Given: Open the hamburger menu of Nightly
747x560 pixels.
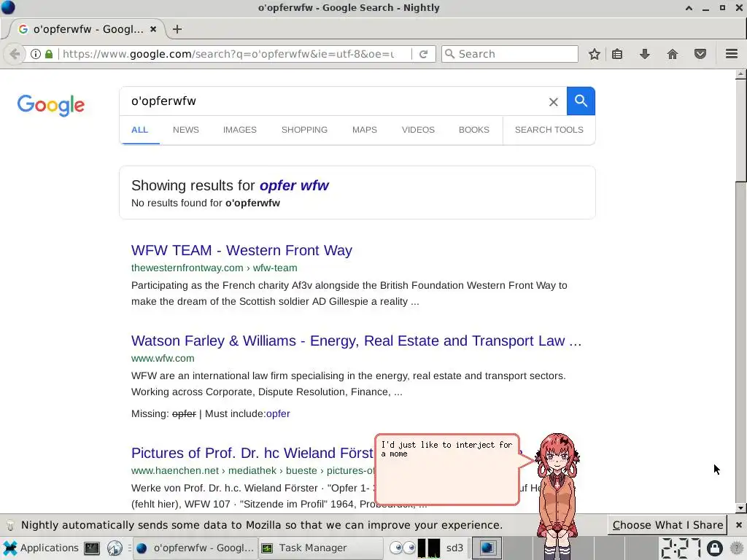Looking at the screenshot, I should tap(732, 54).
